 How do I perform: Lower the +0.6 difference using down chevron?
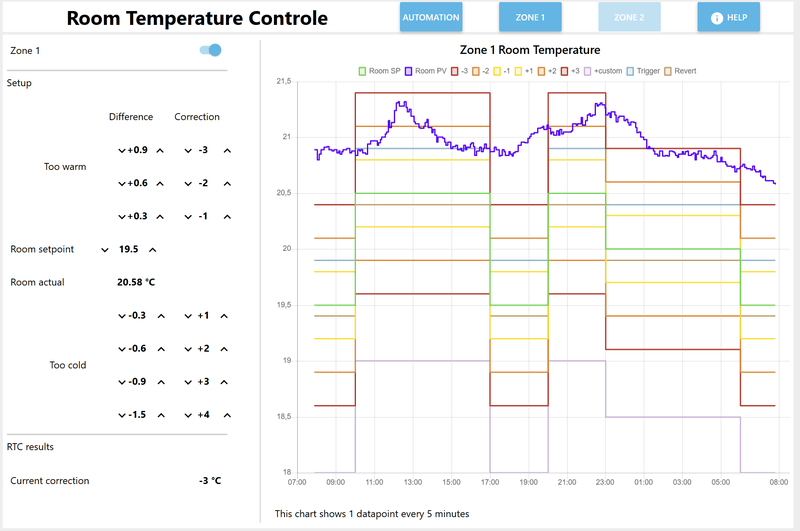tap(122, 183)
